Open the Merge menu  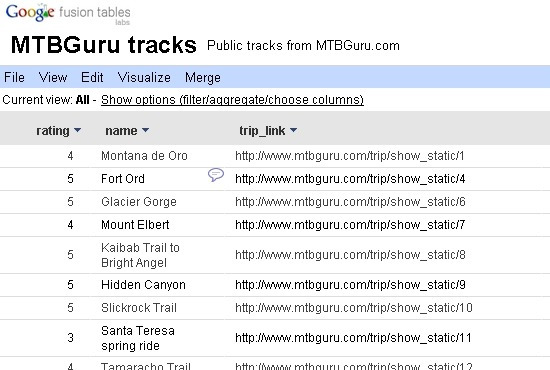203,77
